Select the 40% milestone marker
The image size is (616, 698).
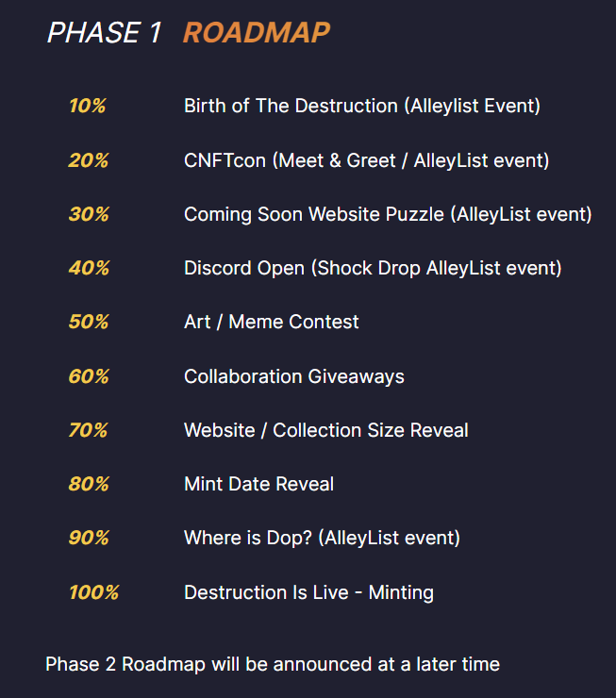pyautogui.click(x=89, y=269)
